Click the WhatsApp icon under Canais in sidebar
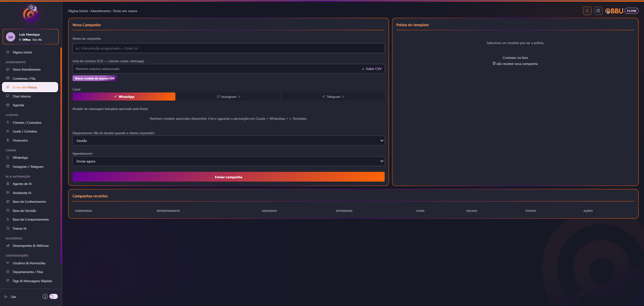 pos(8,158)
